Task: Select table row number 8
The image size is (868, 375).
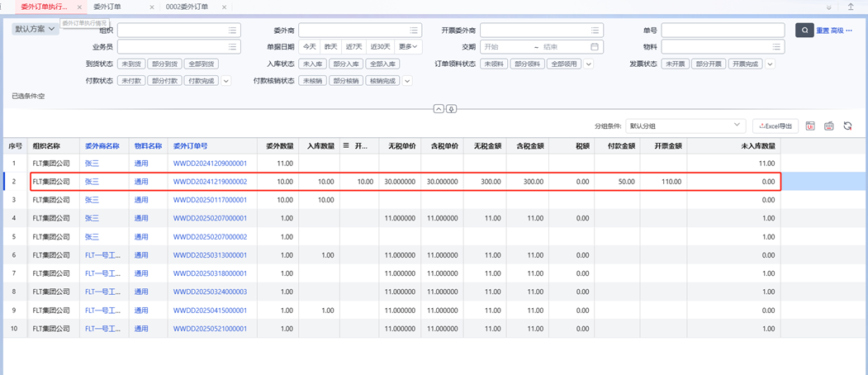Action: click(14, 292)
